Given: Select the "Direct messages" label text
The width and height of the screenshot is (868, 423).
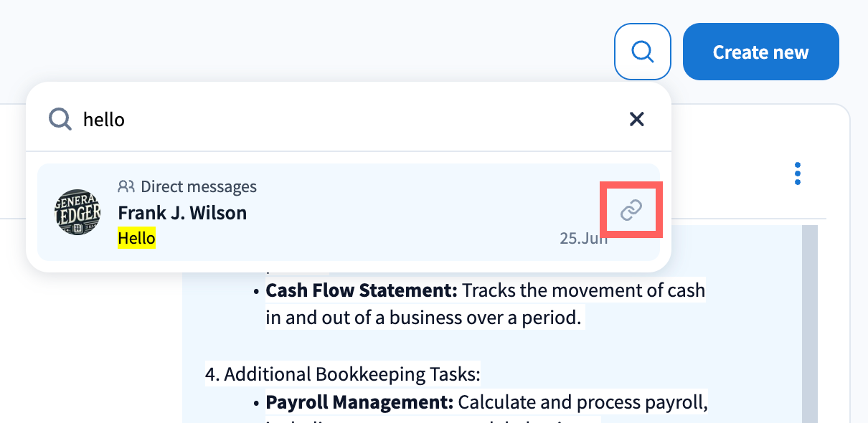Looking at the screenshot, I should tap(199, 187).
